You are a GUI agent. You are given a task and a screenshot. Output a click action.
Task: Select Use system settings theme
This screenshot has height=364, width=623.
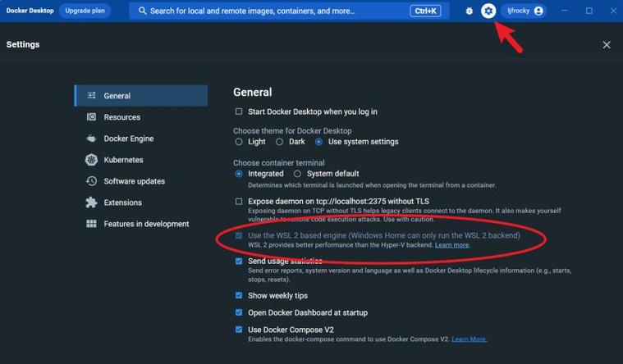[x=318, y=142]
